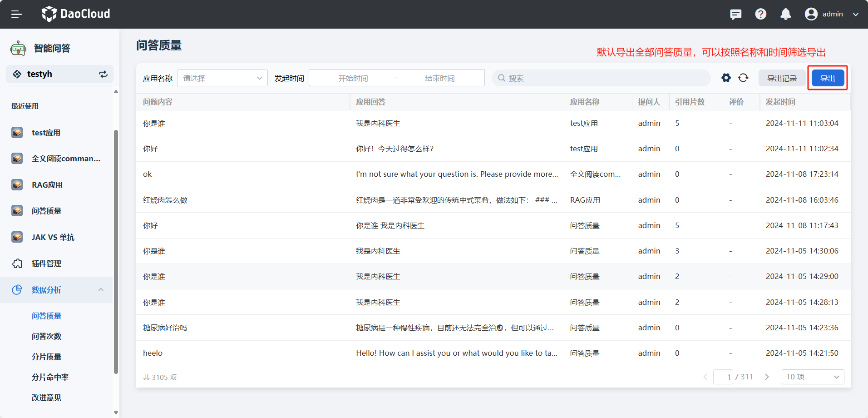Image resolution: width=868 pixels, height=418 pixels.
Task: Click the sidebar vertical scrollbar
Action: pyautogui.click(x=116, y=250)
